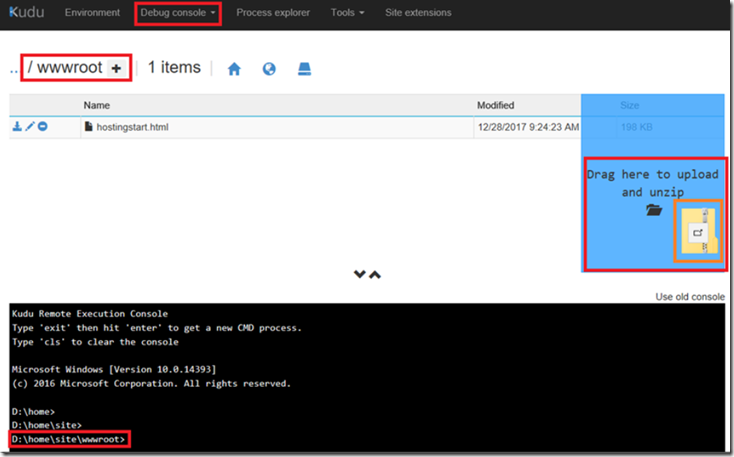Go to home directory via house icon
This screenshot has width=734, height=457.
pyautogui.click(x=234, y=69)
